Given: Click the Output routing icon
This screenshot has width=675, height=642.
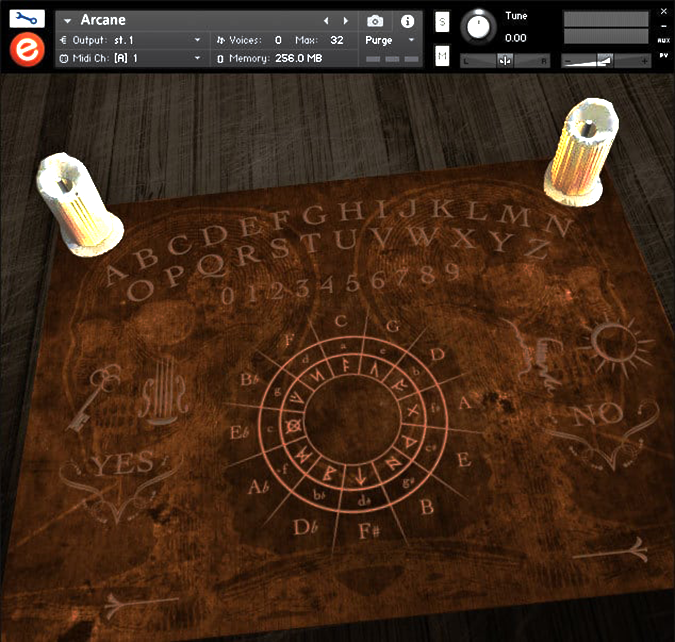Looking at the screenshot, I should click(x=64, y=40).
